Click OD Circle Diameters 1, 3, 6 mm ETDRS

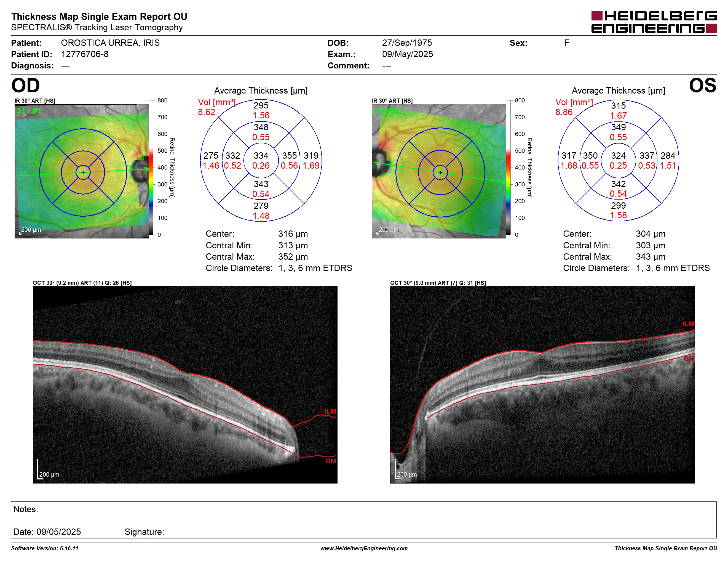315,268
